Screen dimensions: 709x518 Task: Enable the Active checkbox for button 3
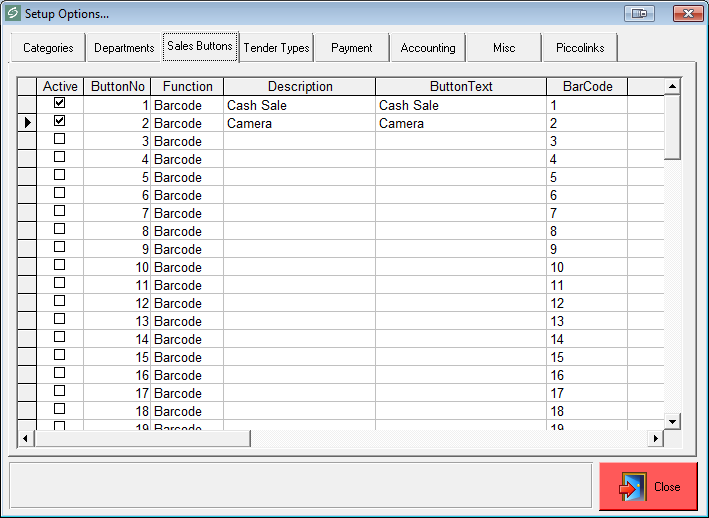[60, 139]
